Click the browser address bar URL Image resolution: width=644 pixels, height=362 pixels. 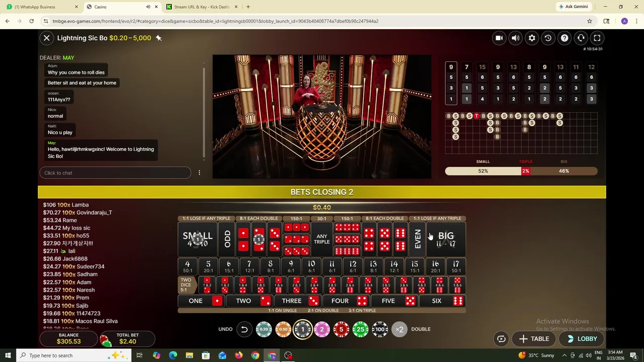pyautogui.click(x=215, y=21)
